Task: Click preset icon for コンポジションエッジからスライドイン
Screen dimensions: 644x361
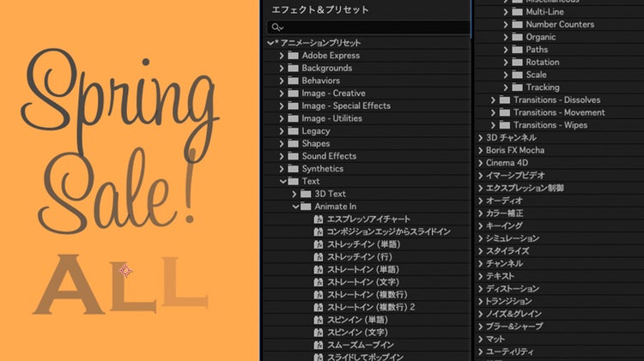Action: [x=319, y=232]
